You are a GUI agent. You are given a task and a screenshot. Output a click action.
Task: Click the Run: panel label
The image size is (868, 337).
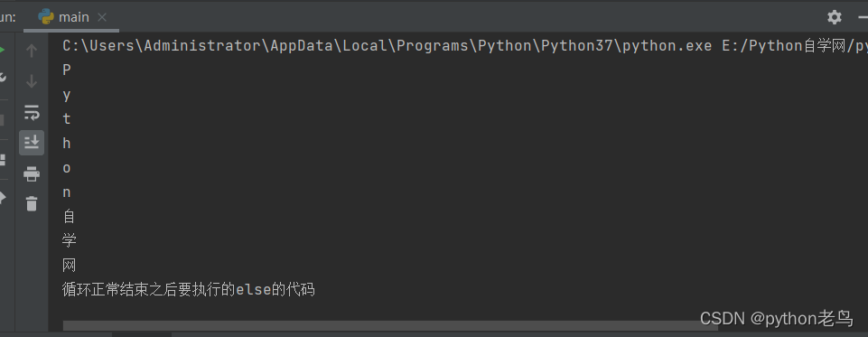click(8, 17)
